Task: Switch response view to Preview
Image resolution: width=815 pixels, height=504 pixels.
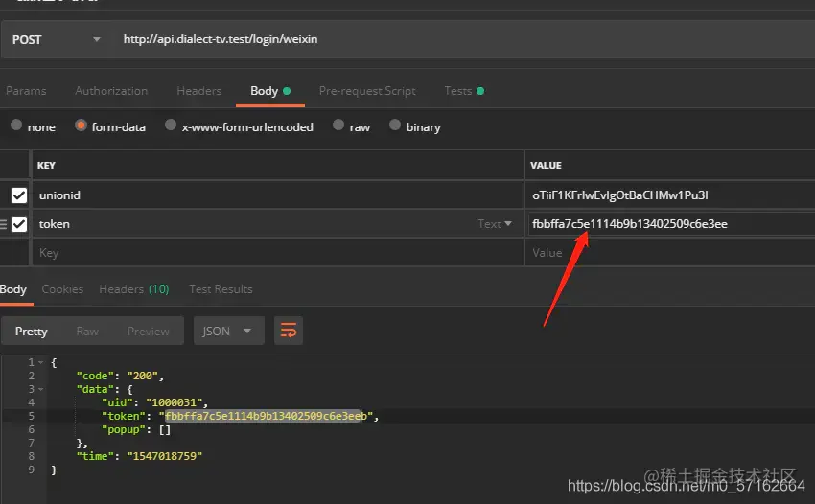Action: point(148,331)
